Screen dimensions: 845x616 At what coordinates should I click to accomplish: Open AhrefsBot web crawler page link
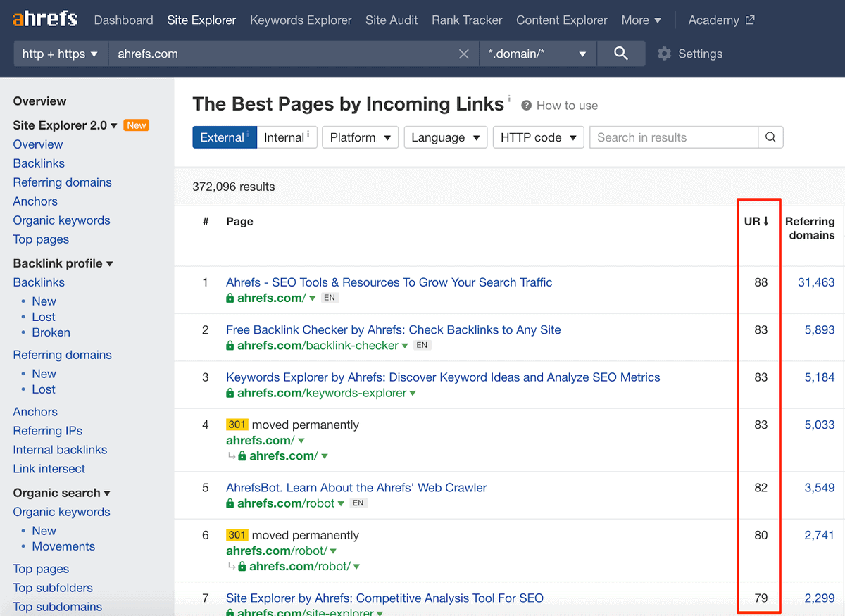356,487
